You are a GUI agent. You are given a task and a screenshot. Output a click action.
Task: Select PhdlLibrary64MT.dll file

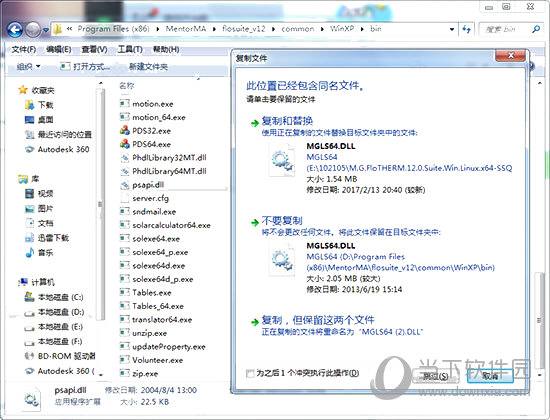click(163, 171)
